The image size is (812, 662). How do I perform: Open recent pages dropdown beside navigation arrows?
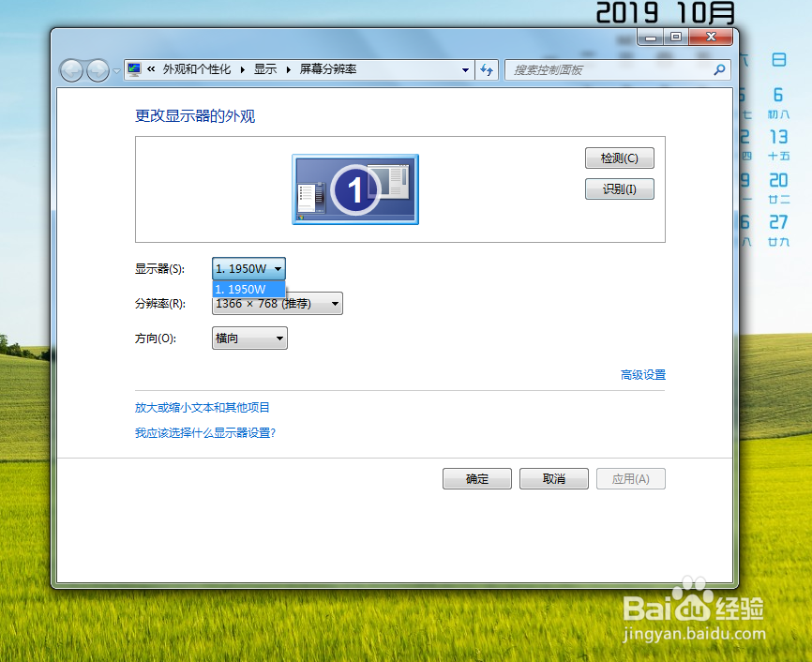[x=116, y=71]
